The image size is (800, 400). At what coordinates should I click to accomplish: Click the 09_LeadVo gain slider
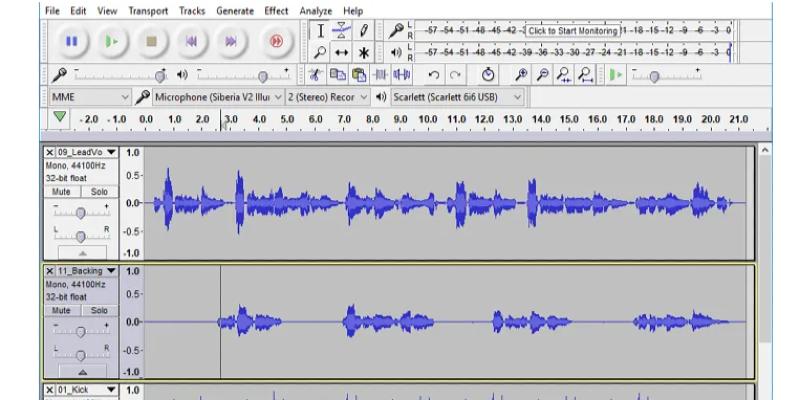point(81,213)
